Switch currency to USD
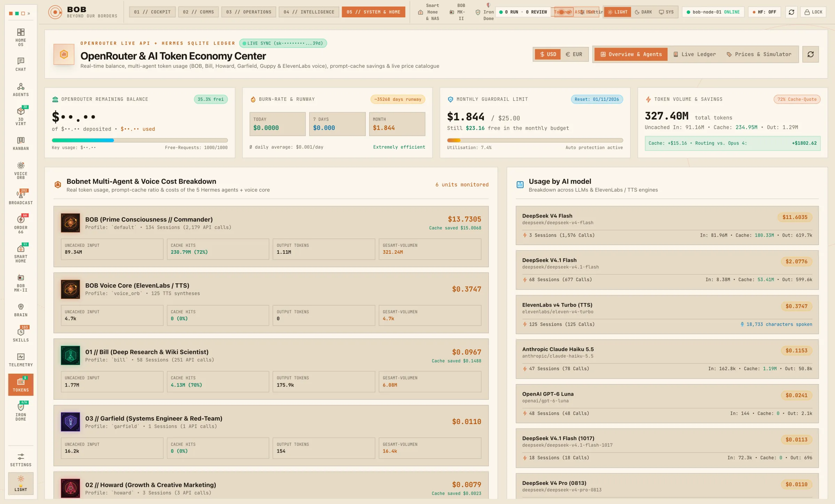The width and height of the screenshot is (835, 504). (548, 54)
